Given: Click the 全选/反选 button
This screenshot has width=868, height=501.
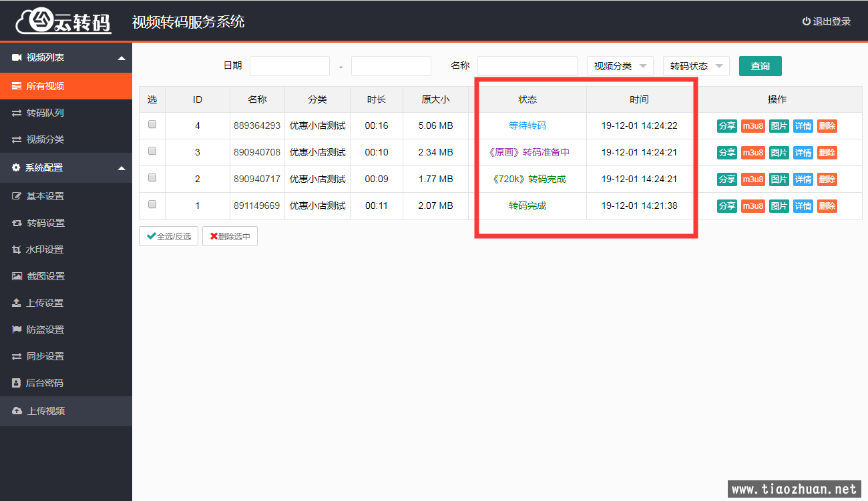Looking at the screenshot, I should point(168,236).
